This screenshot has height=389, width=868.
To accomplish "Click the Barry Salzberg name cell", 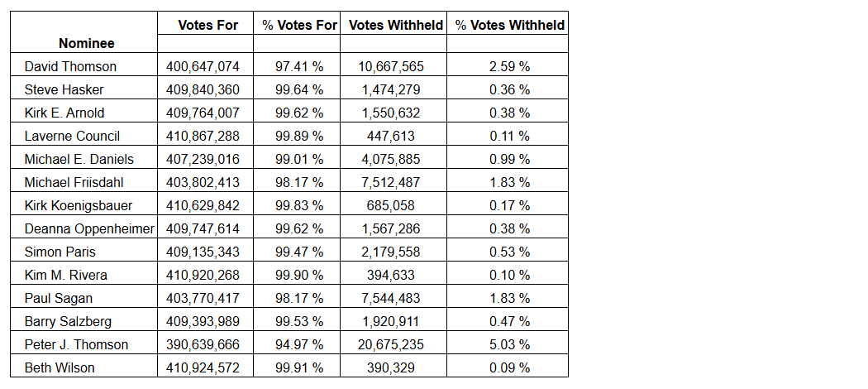I will [67, 321].
